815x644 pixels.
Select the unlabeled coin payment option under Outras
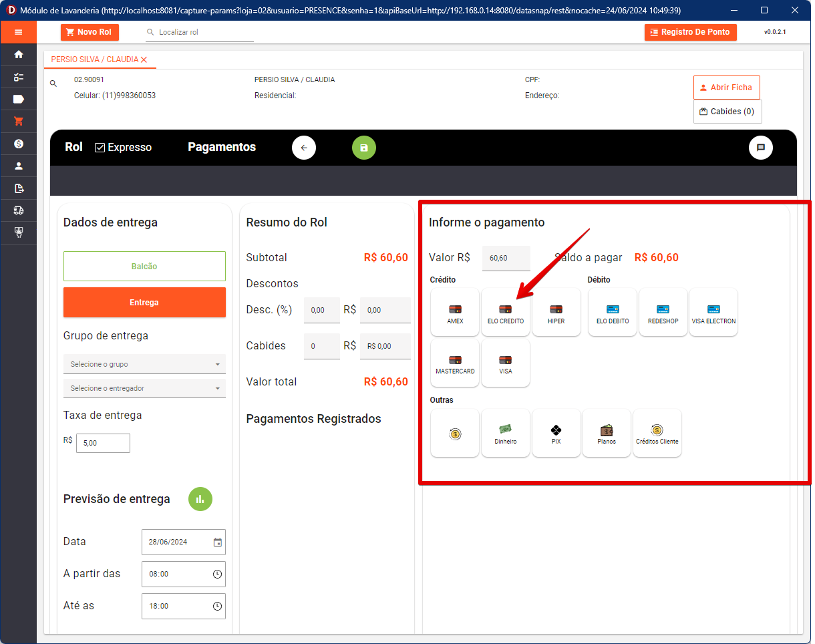(x=455, y=433)
